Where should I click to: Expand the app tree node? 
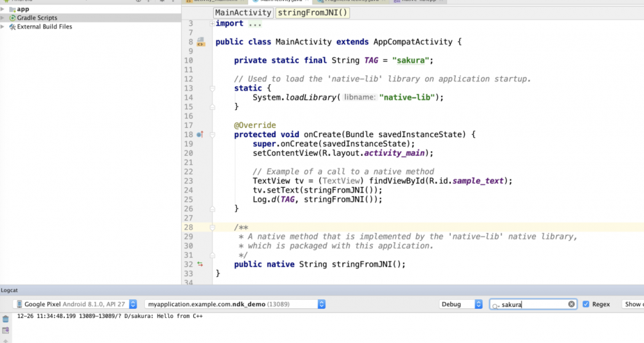point(3,9)
